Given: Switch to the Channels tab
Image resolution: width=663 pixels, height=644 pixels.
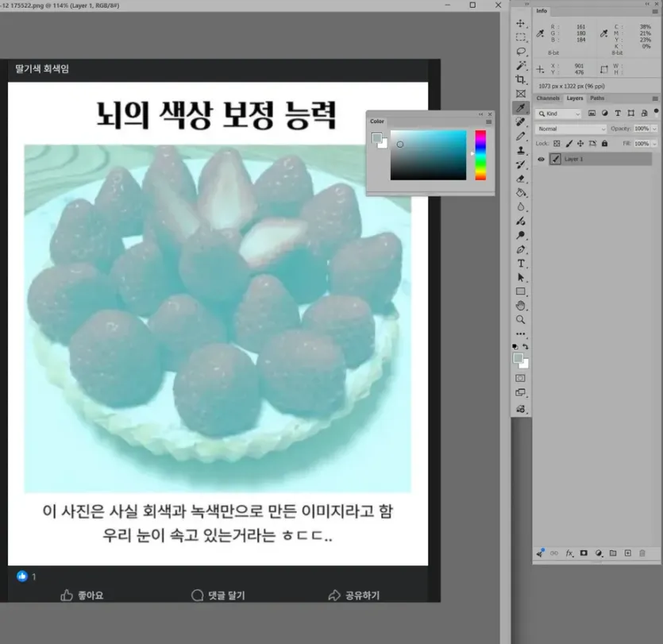Looking at the screenshot, I should (548, 98).
